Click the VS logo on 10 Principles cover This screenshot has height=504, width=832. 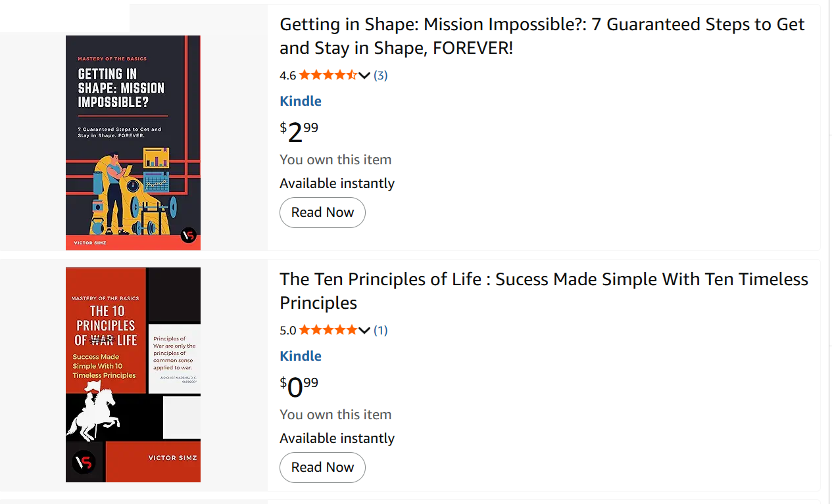pos(84,463)
